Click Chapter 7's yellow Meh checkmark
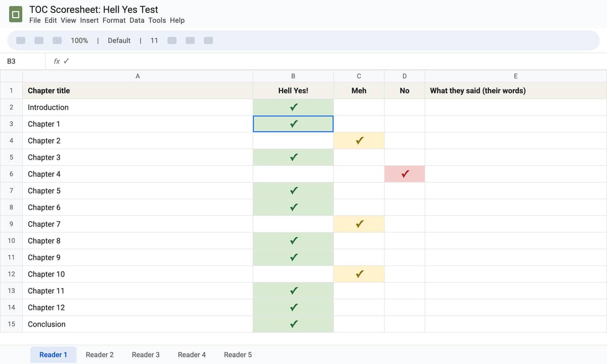This screenshot has height=364, width=607. tap(359, 224)
